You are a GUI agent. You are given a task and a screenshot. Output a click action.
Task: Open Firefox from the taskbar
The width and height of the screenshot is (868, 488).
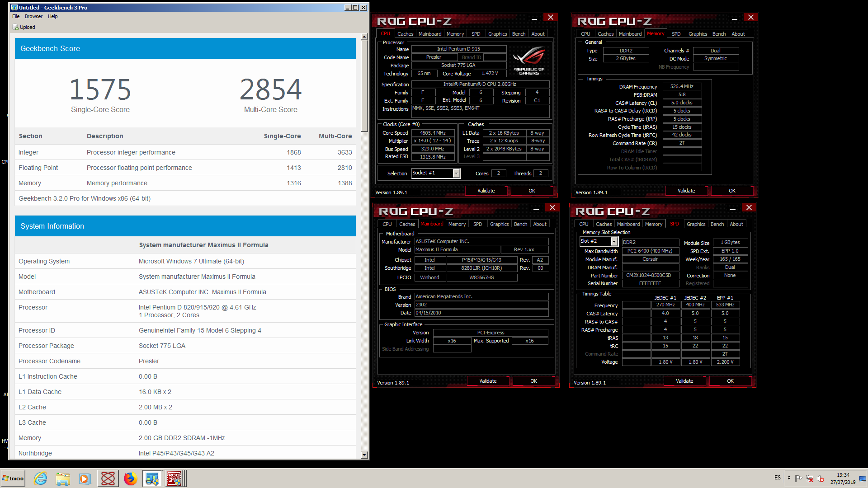click(130, 479)
